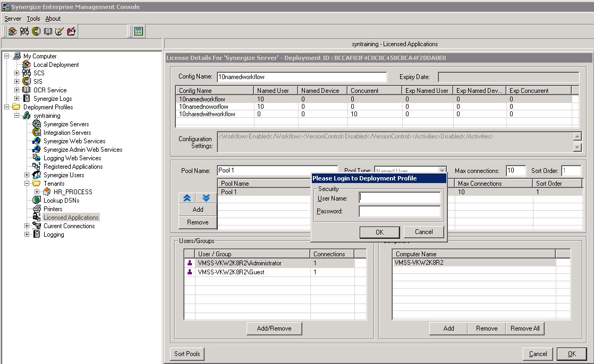Image resolution: width=594 pixels, height=364 pixels.
Task: Expand the OCR Service tree node
Action: point(16,90)
